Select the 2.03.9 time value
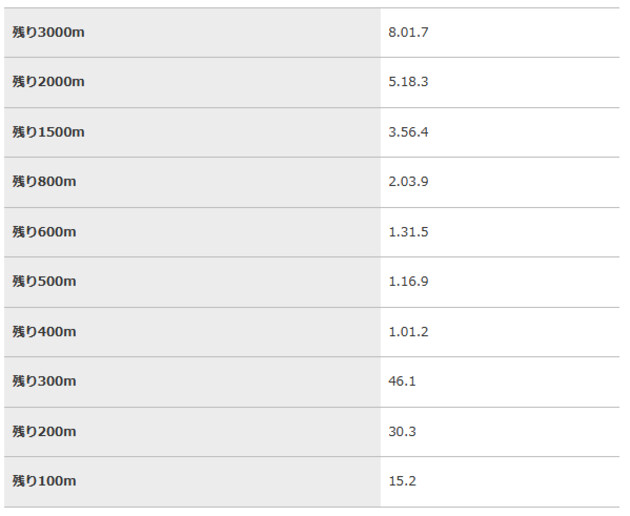 (408, 182)
